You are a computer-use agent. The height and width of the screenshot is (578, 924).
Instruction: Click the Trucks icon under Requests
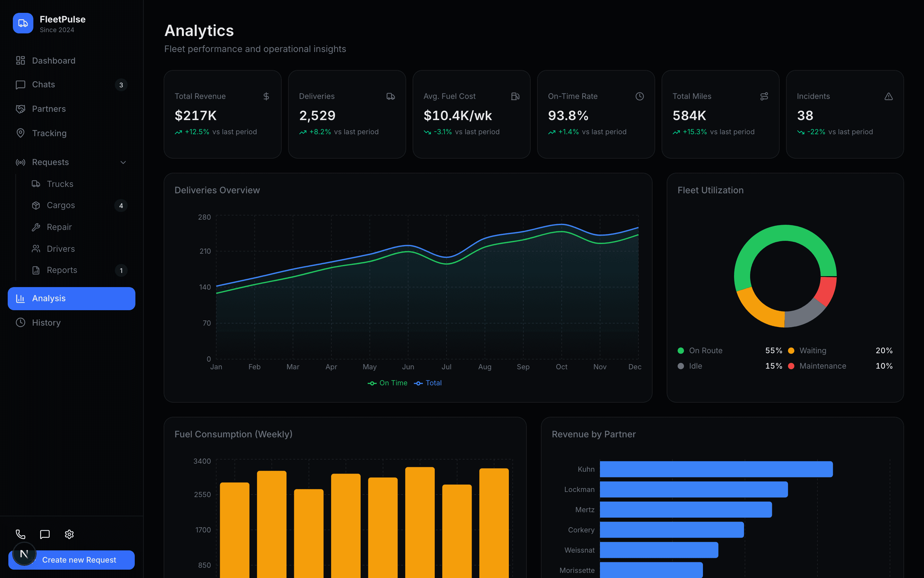36,184
